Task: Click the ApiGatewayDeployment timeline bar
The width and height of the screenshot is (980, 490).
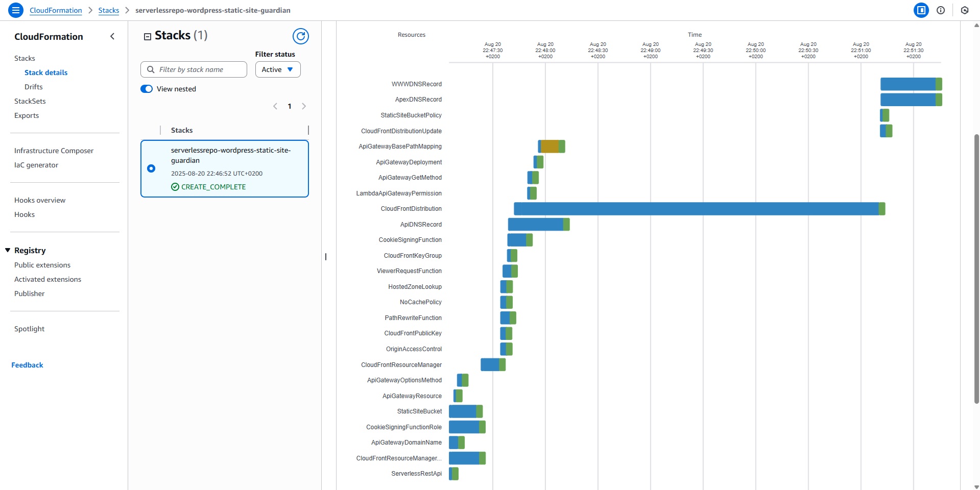Action: coord(538,162)
